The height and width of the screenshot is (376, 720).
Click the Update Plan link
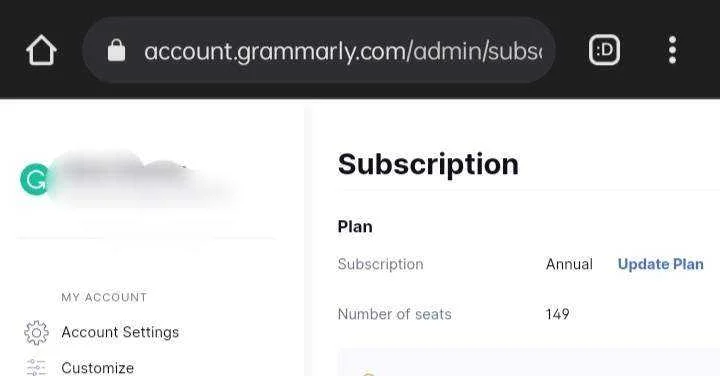click(660, 264)
